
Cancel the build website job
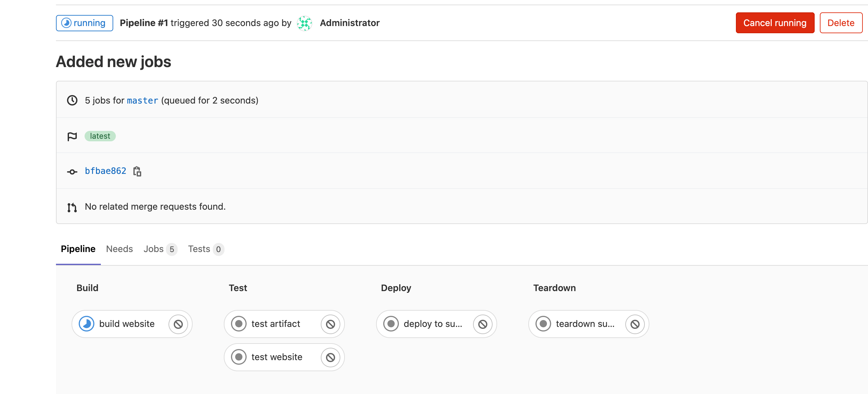(x=178, y=324)
